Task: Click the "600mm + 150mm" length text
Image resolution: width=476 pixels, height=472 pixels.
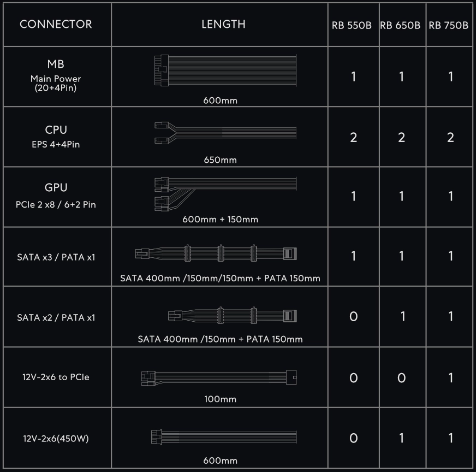Action: click(221, 220)
